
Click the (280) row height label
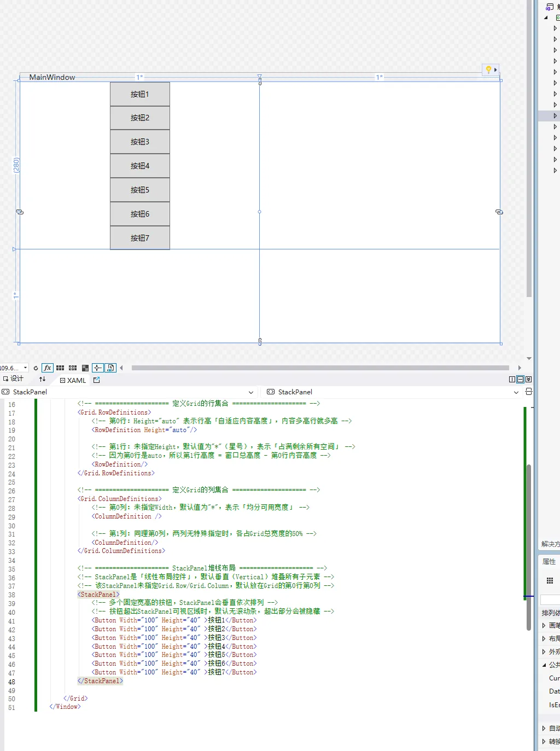pos(16,165)
